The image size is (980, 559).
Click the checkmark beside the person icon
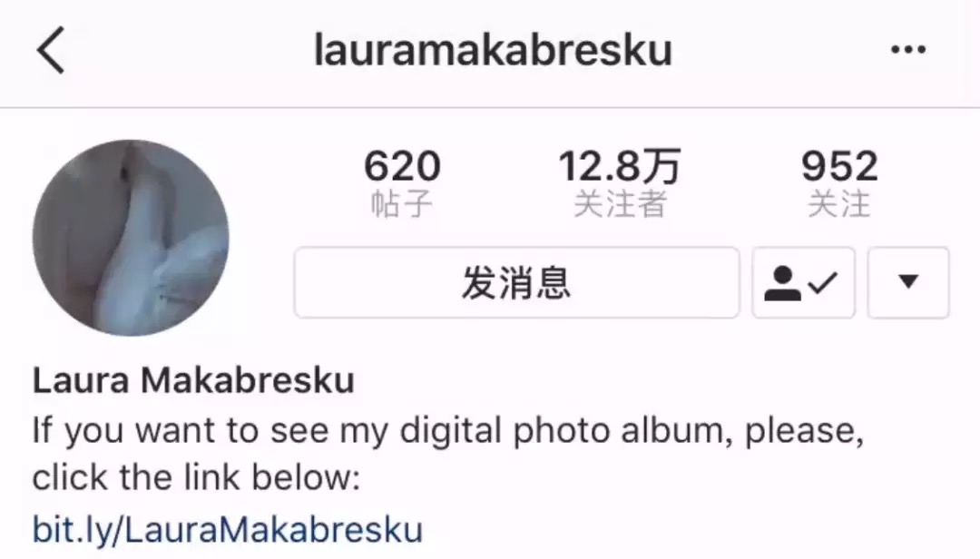point(822,283)
